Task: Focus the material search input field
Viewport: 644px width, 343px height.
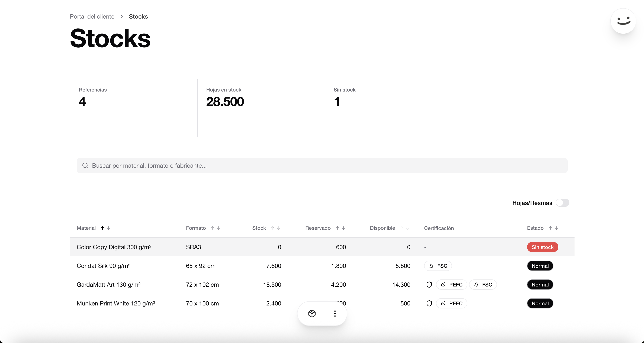Action: [322, 165]
